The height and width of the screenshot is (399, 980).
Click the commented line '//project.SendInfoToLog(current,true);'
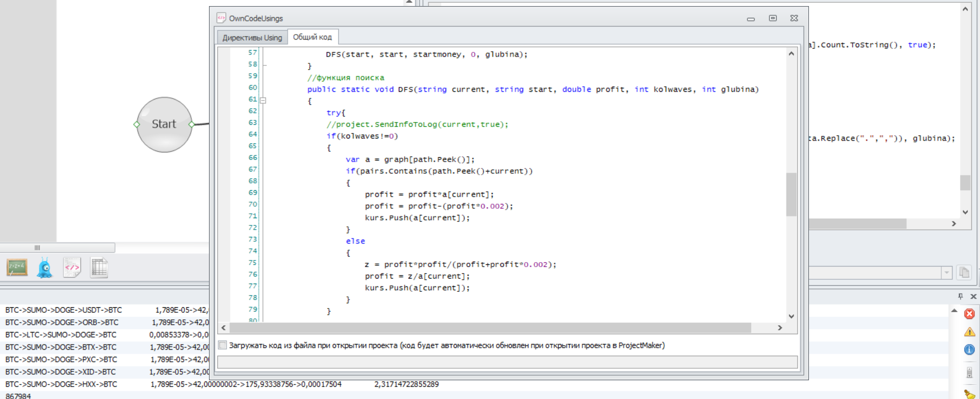pos(417,124)
